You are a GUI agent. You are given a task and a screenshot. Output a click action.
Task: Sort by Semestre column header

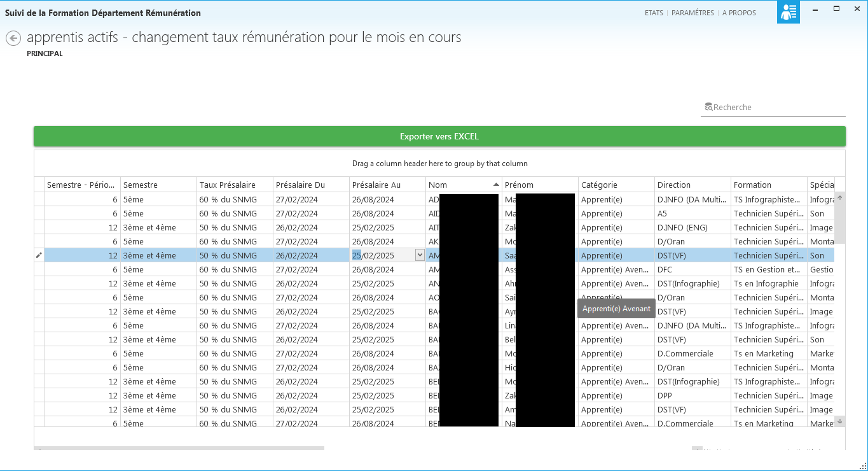click(158, 185)
